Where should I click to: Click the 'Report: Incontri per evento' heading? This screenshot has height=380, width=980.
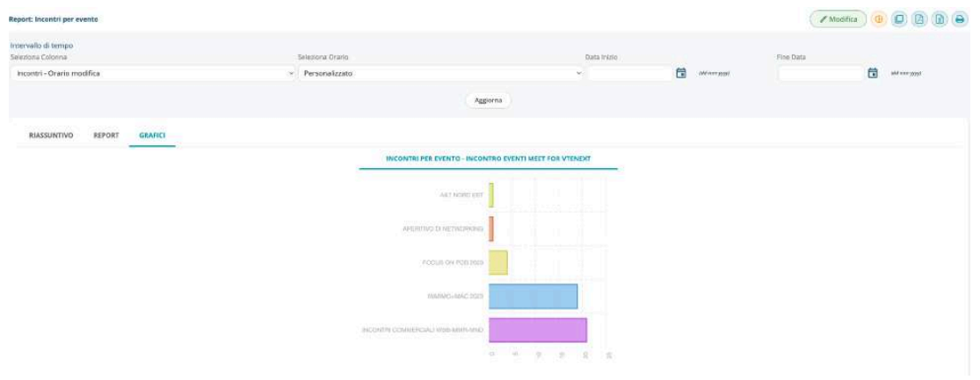coord(53,19)
